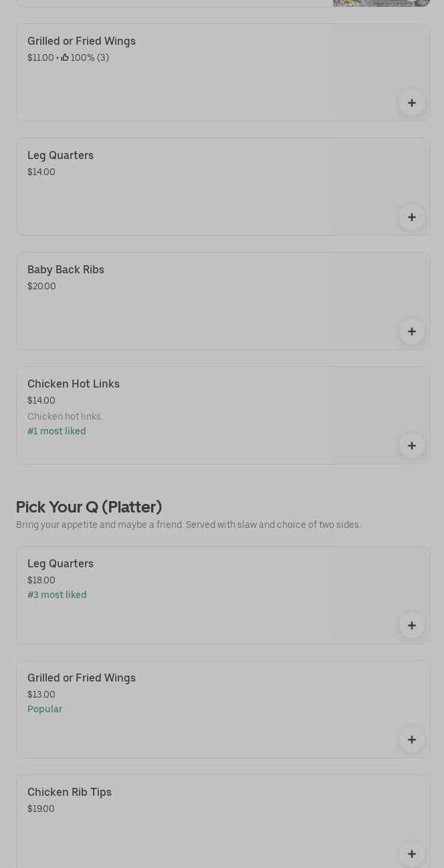Click the "Pick Your Q (Platter)" section heading
Screen dimensions: 444x868
[89, 507]
